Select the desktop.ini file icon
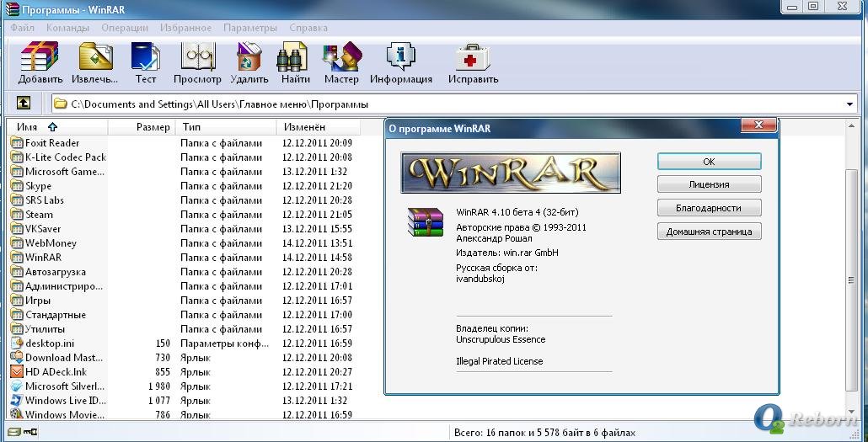This screenshot has height=442, width=868. [17, 343]
